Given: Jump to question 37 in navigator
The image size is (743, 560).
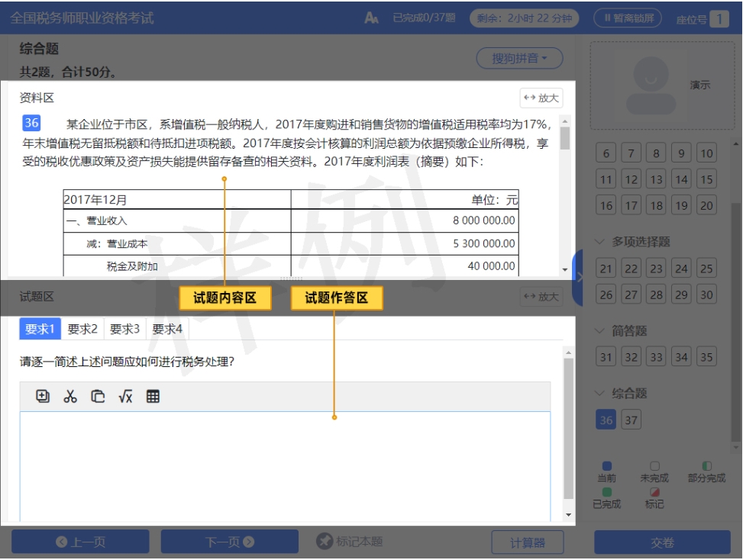Looking at the screenshot, I should pyautogui.click(x=631, y=420).
